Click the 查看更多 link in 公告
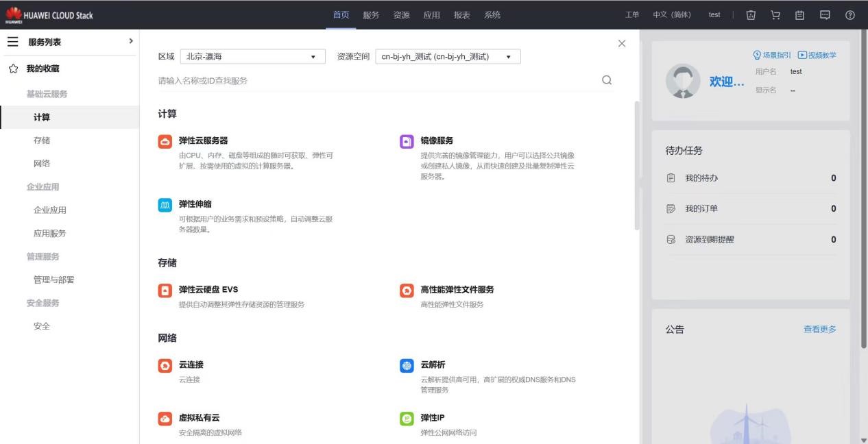The width and height of the screenshot is (868, 444). (x=819, y=330)
